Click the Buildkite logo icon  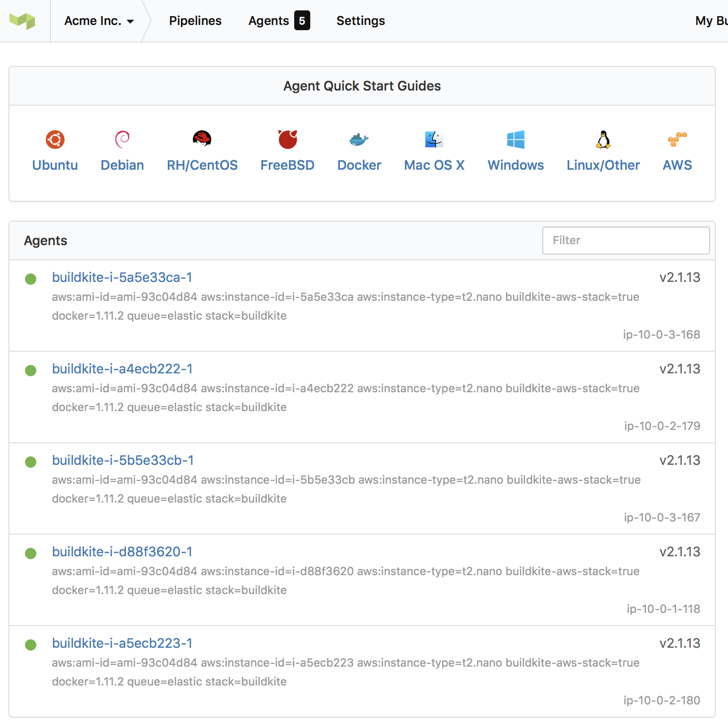tap(22, 21)
